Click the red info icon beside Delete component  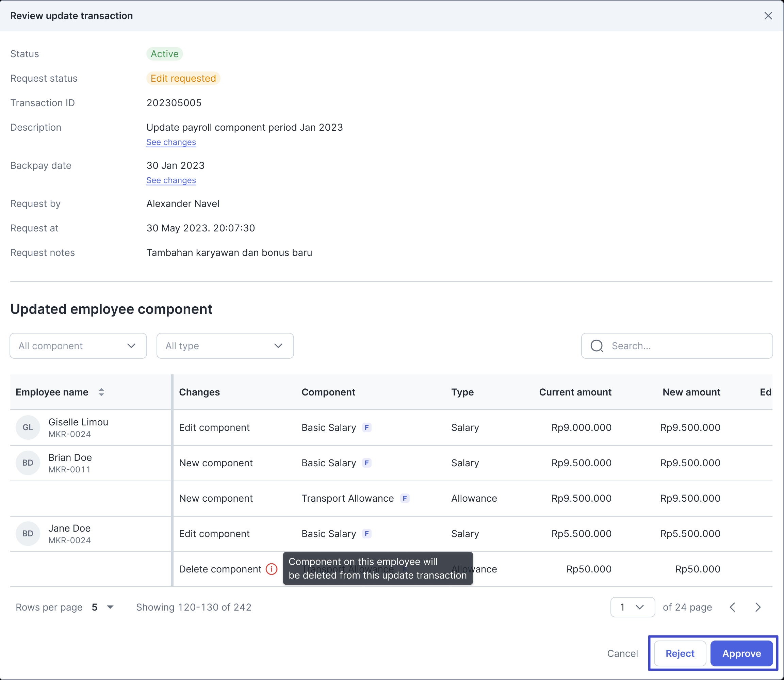(x=272, y=569)
